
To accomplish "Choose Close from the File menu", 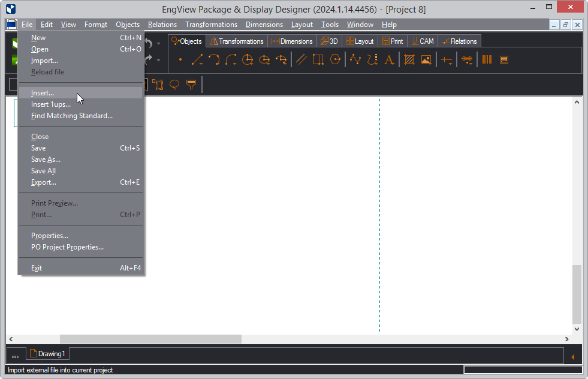I will click(81, 137).
